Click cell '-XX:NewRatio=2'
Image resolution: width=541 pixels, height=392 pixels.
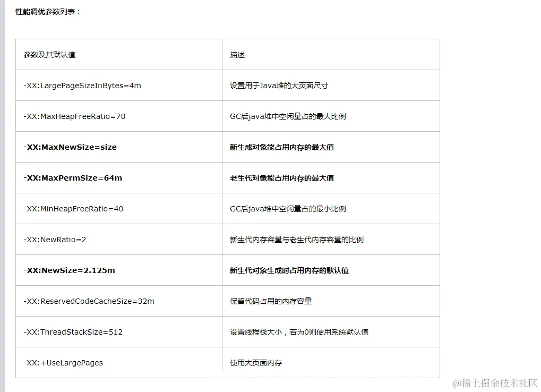[x=55, y=240]
